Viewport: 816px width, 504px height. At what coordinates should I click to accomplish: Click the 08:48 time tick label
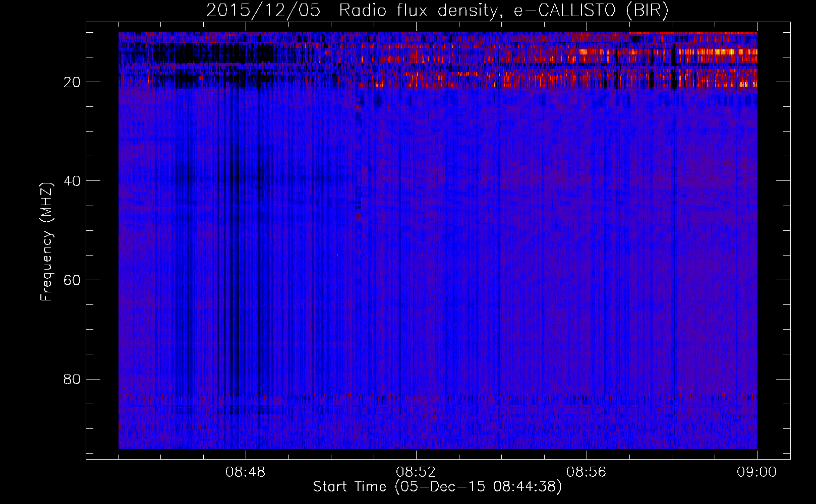point(246,472)
